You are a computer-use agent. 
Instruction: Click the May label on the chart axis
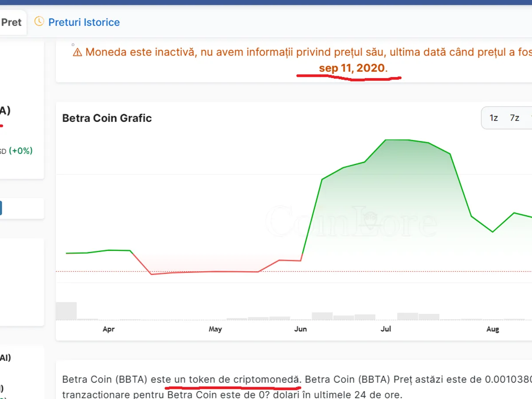pos(215,329)
